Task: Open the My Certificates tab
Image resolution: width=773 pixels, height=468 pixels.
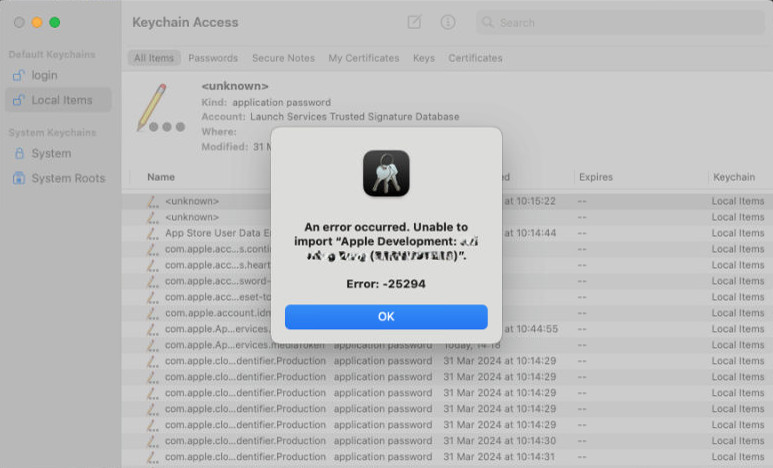Action: point(364,58)
